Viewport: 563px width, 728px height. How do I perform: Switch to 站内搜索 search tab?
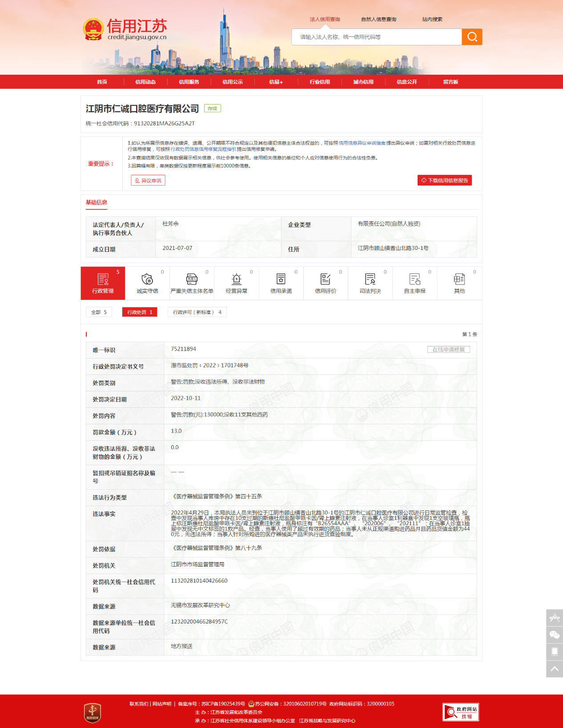432,19
